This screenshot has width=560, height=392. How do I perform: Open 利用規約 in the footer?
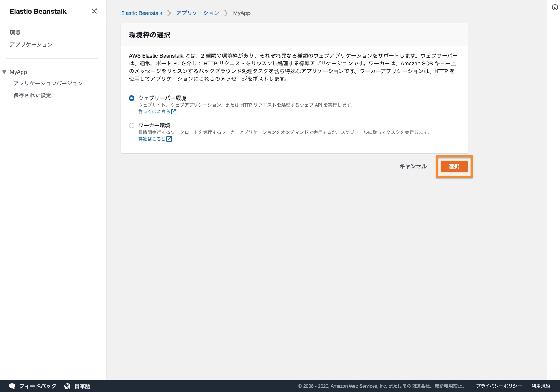[540, 386]
